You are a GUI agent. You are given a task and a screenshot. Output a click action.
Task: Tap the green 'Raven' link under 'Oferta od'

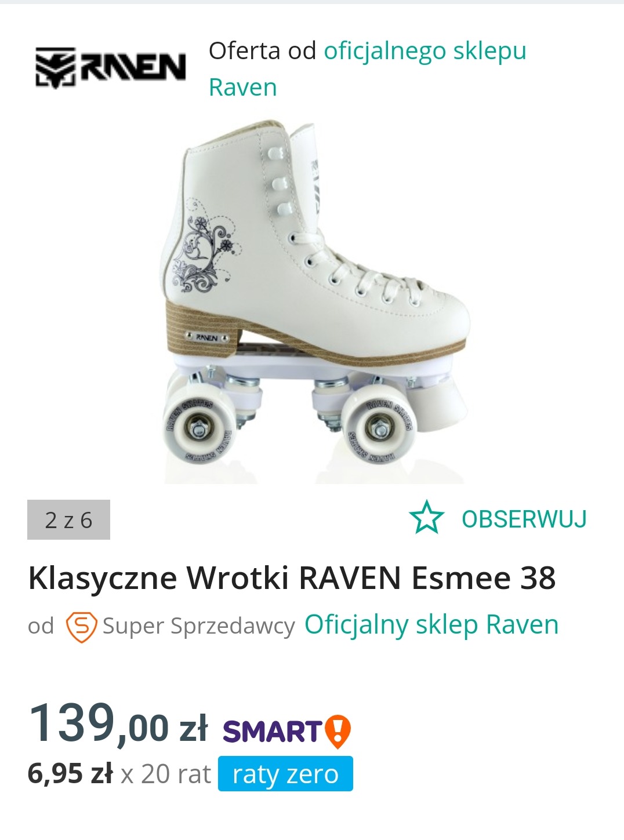[242, 88]
